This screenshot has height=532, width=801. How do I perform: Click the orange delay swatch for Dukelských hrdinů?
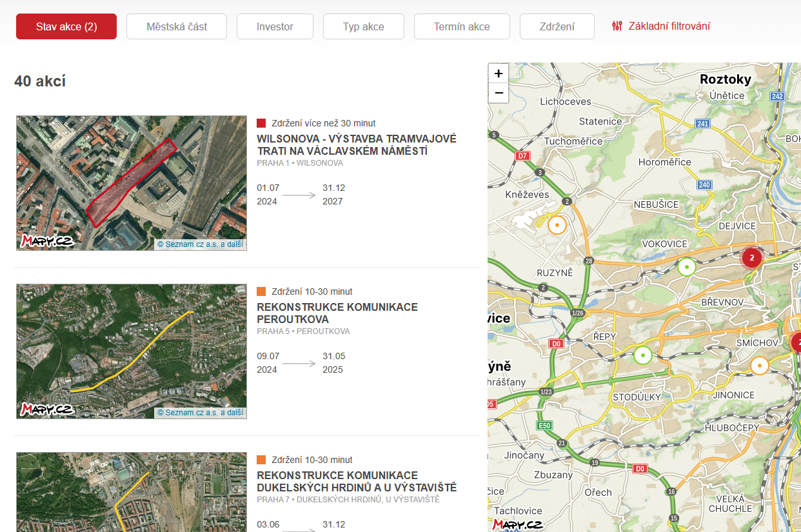(x=261, y=460)
